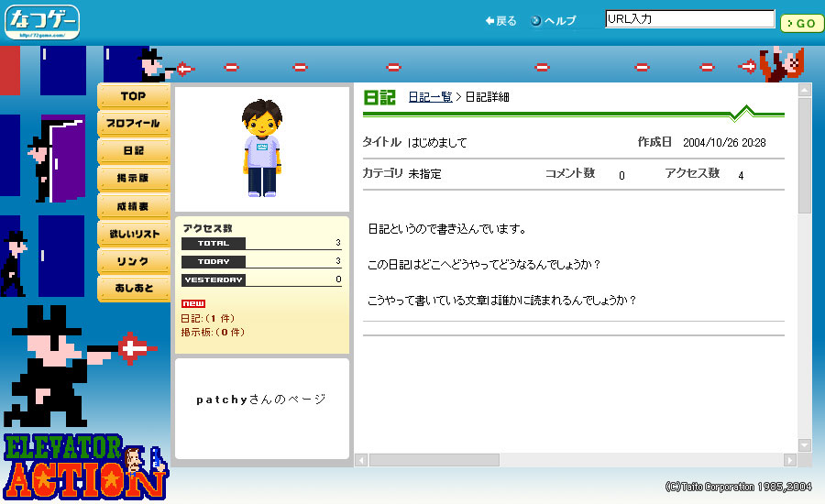Open the 欲しいリスト menu item
The height and width of the screenshot is (504, 825).
(x=133, y=234)
